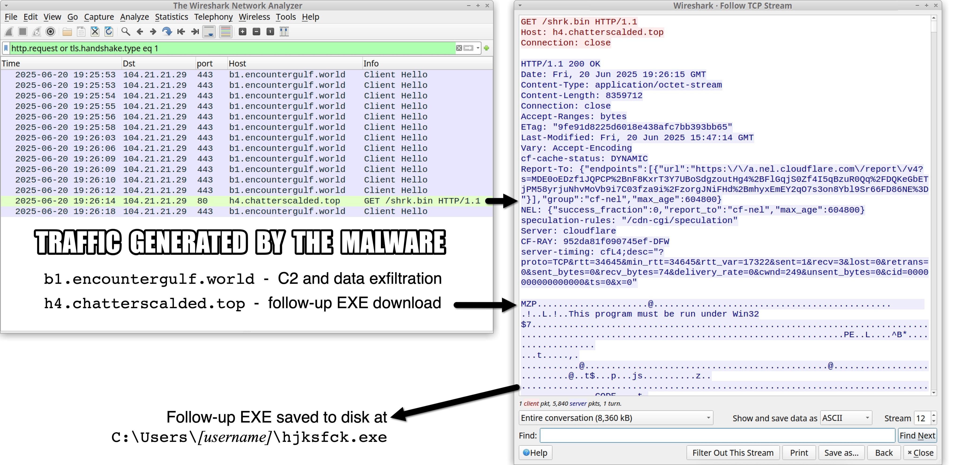Open the Entire conversation dropdown

pos(616,418)
